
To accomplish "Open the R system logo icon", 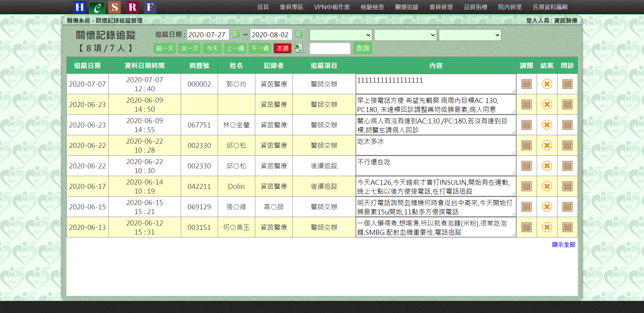I will tap(132, 7).
